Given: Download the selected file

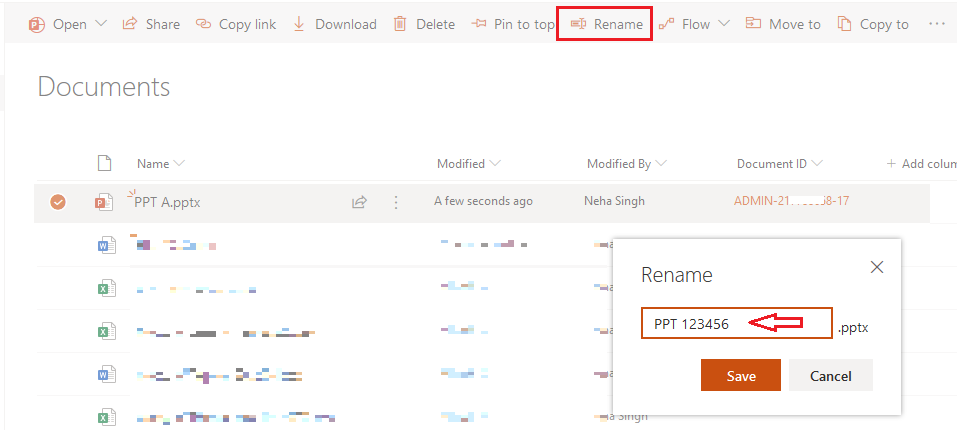Looking at the screenshot, I should point(334,24).
